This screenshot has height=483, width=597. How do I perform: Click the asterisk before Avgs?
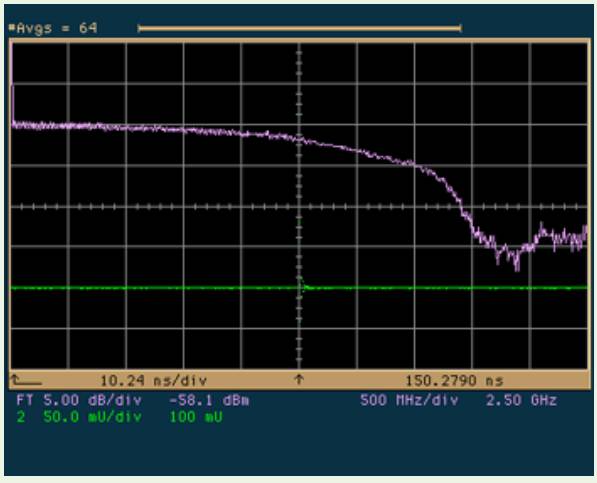pos(12,27)
